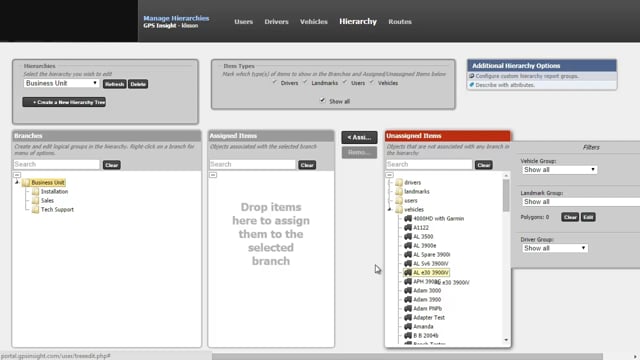Click the Unassigned Items search input
Viewport: 640px width, 360px height.
429,164
